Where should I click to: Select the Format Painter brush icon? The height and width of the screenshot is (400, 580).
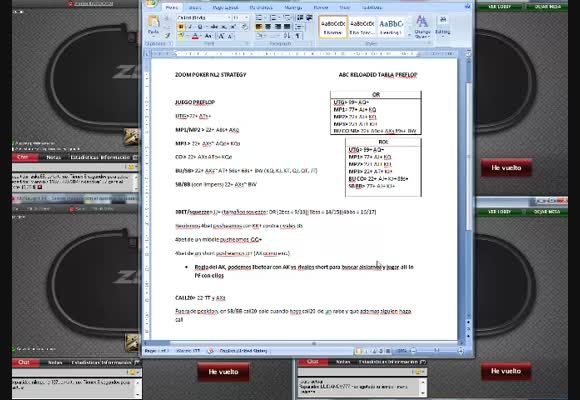(167, 36)
